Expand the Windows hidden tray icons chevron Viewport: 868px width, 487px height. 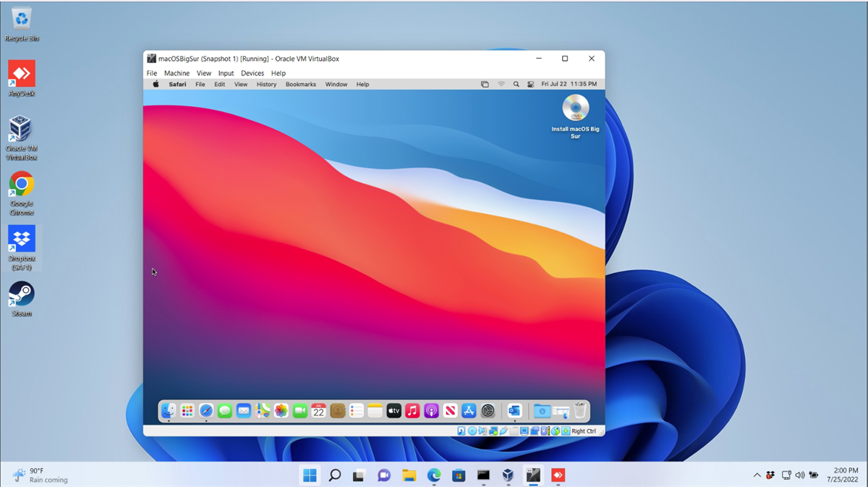click(757, 475)
